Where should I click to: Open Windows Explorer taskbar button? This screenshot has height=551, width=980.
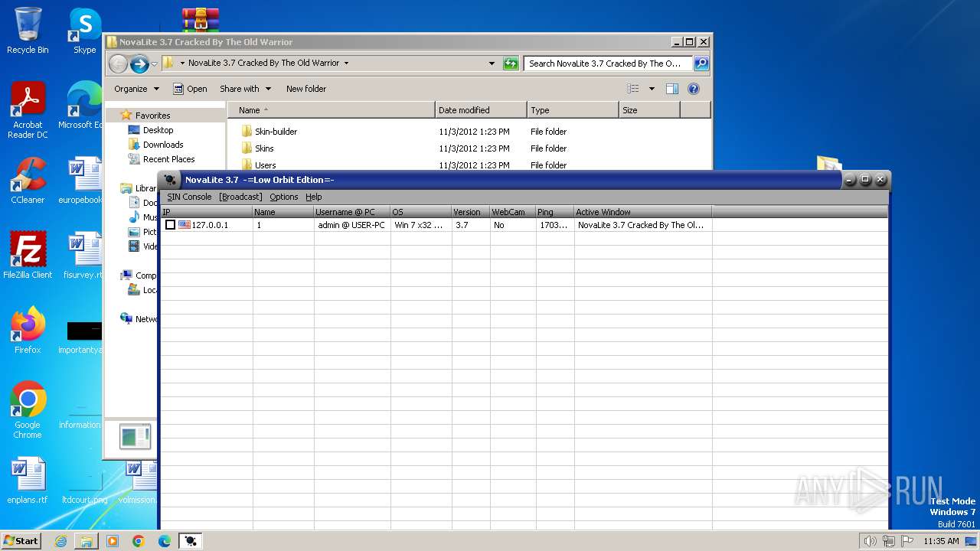[x=87, y=541]
